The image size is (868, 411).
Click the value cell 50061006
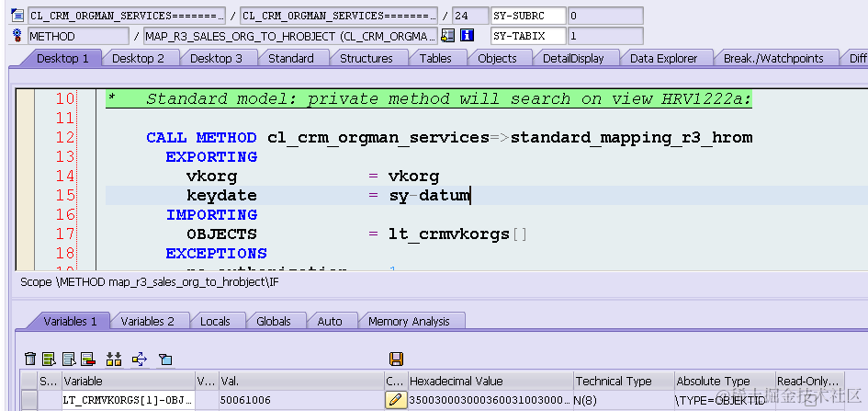301,400
